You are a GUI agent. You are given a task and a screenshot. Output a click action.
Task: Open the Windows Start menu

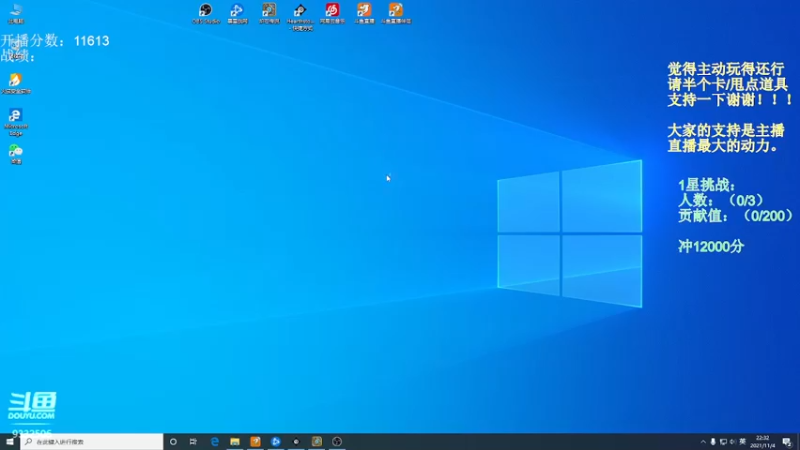pyautogui.click(x=10, y=442)
